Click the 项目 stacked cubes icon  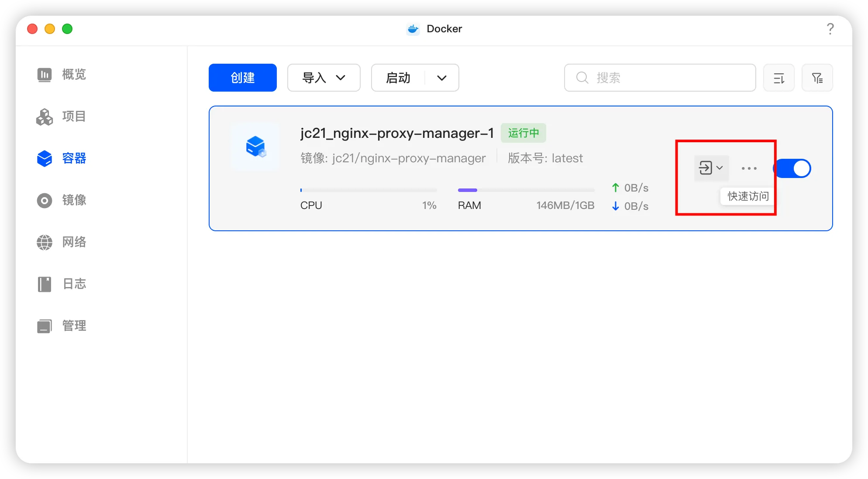45,116
